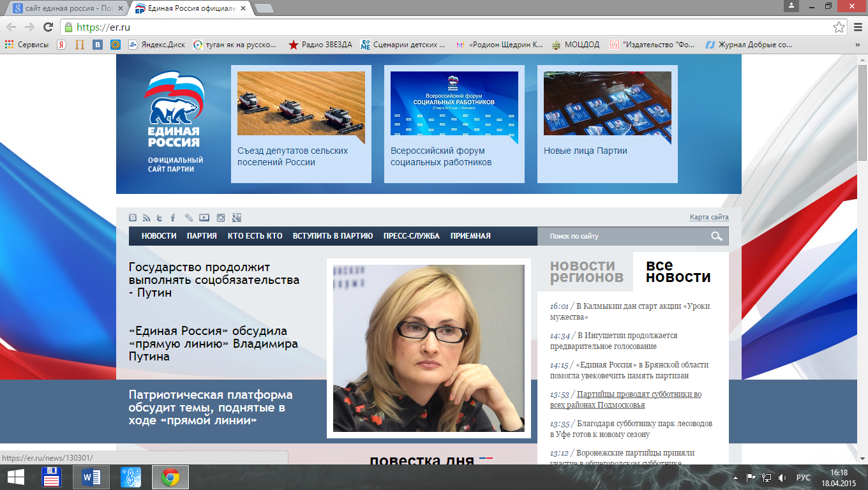The width and height of the screenshot is (868, 490).
Task: Open the Яндекс.Диск bookmark
Action: pyautogui.click(x=156, y=45)
